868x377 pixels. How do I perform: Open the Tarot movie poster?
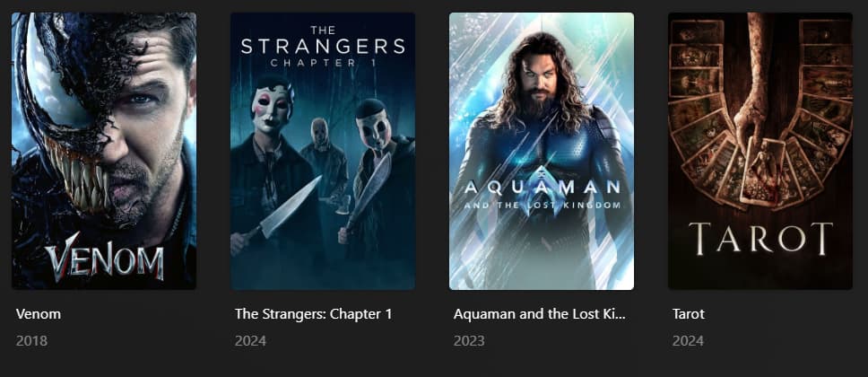point(760,151)
